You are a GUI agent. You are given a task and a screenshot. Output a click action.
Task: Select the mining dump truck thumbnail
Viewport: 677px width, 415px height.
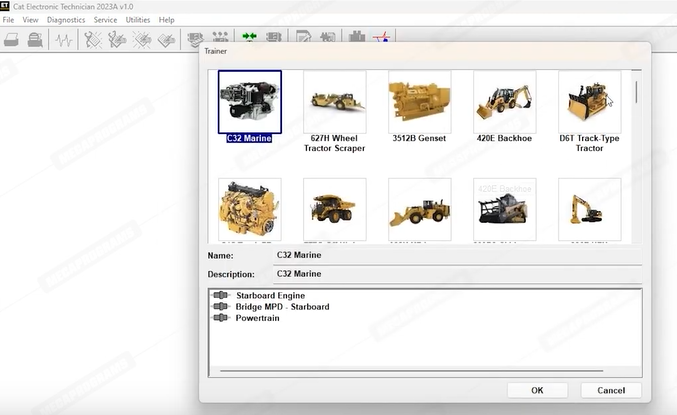coord(335,209)
